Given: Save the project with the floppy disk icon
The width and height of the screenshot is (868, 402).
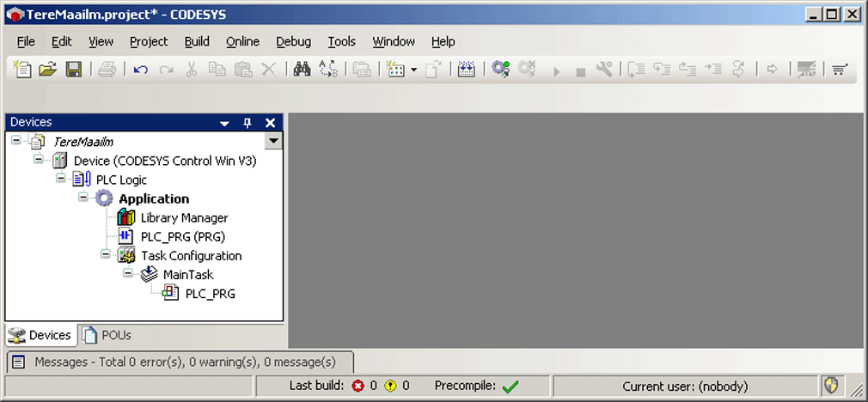Looking at the screenshot, I should tap(74, 69).
